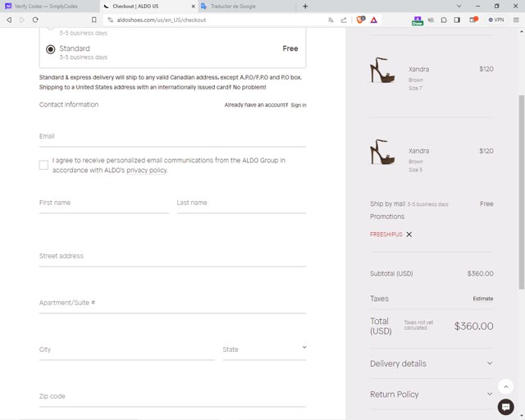This screenshot has width=525, height=420.
Task: Click the VPN button
Action: point(496,20)
